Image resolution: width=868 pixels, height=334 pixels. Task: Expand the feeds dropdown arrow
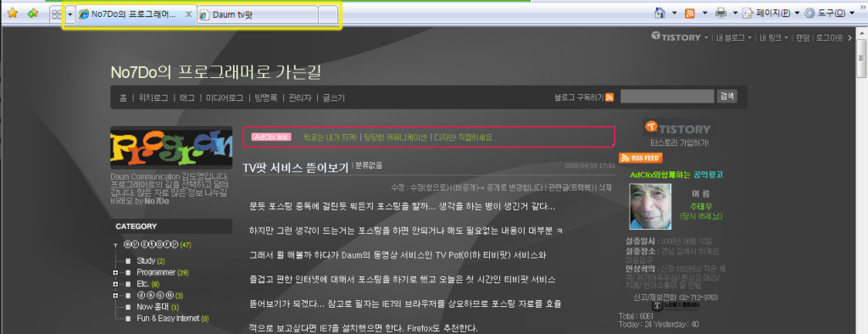[x=704, y=13]
